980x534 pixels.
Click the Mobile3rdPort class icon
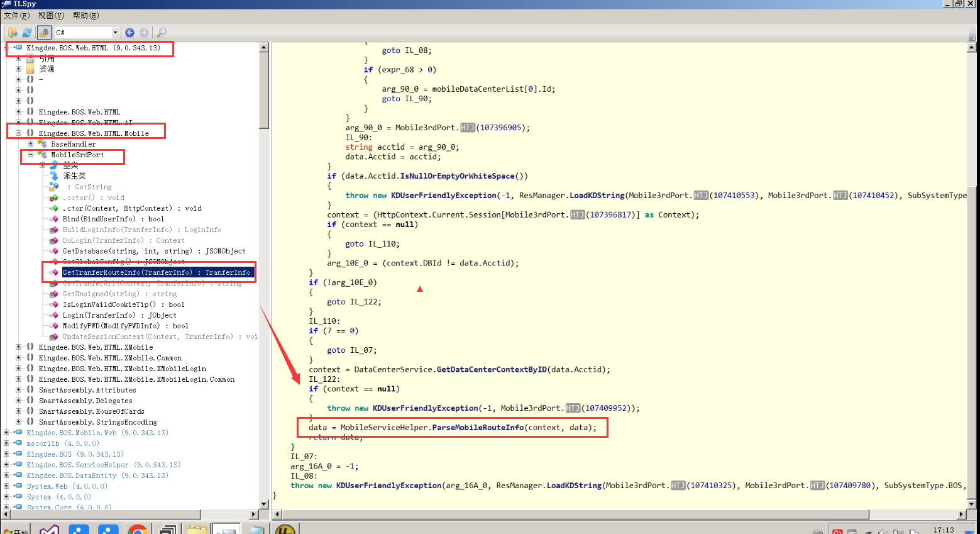click(42, 155)
